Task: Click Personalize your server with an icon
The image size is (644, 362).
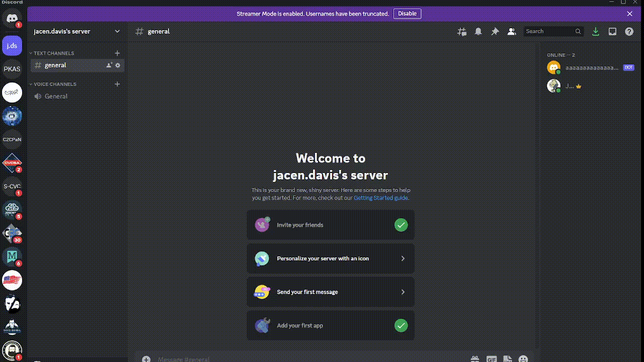Action: tap(331, 258)
